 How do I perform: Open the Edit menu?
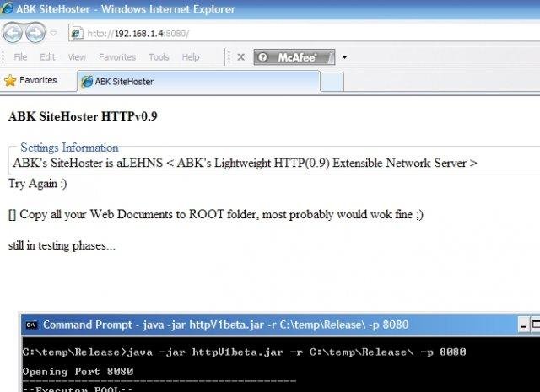[47, 56]
